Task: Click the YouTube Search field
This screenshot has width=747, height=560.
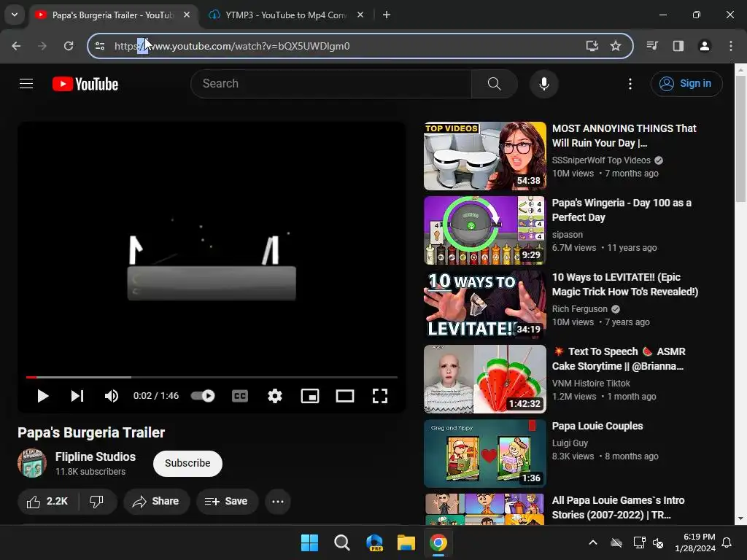Action: [331, 84]
